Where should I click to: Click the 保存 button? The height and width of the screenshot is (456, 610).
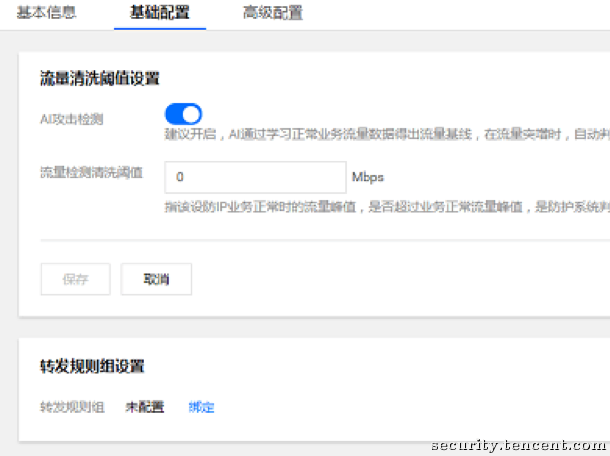click(75, 279)
